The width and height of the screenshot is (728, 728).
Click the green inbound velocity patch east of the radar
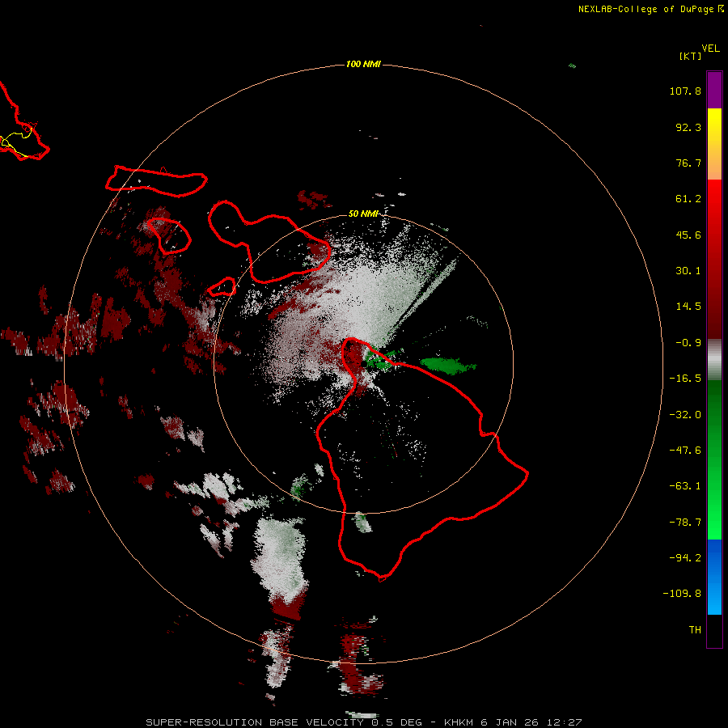point(447,366)
